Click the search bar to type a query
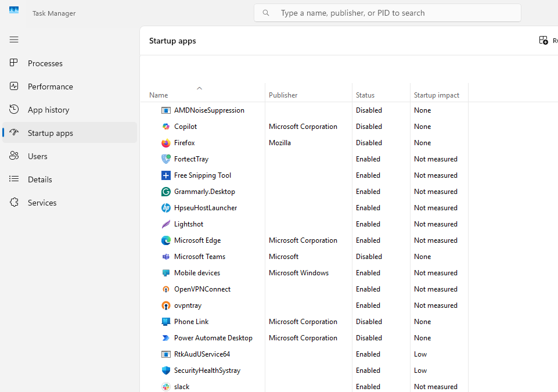This screenshot has height=392, width=558. pyautogui.click(x=387, y=12)
